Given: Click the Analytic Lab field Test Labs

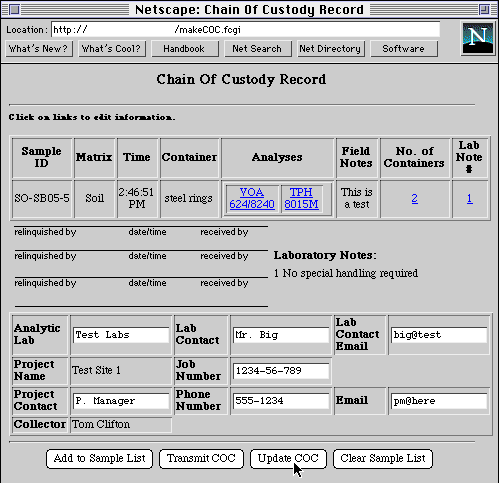Looking at the screenshot, I should [121, 335].
